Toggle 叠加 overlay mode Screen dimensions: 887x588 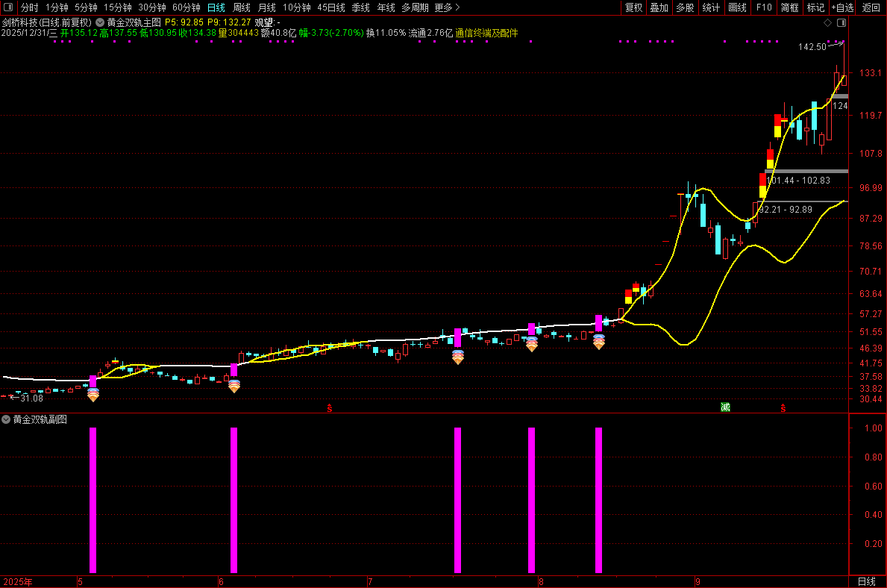659,7
